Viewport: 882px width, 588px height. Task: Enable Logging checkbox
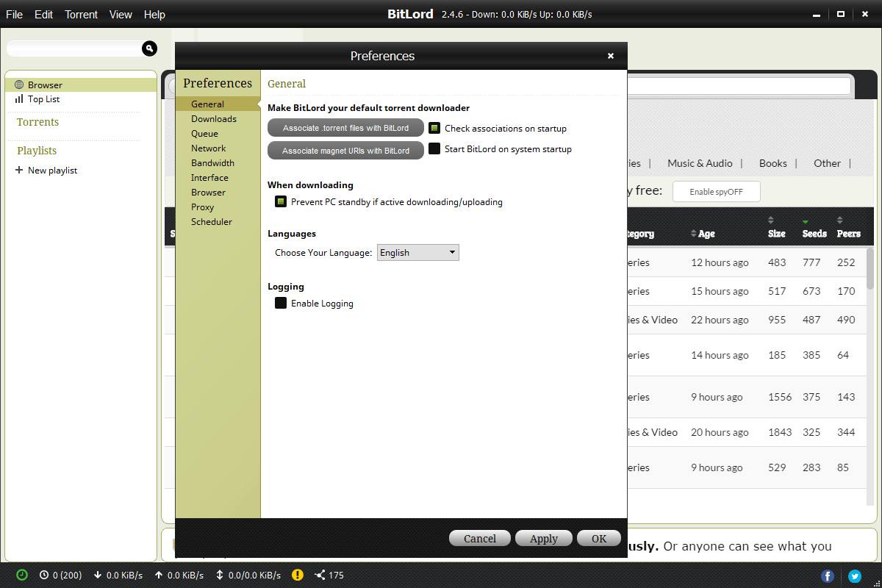(281, 303)
